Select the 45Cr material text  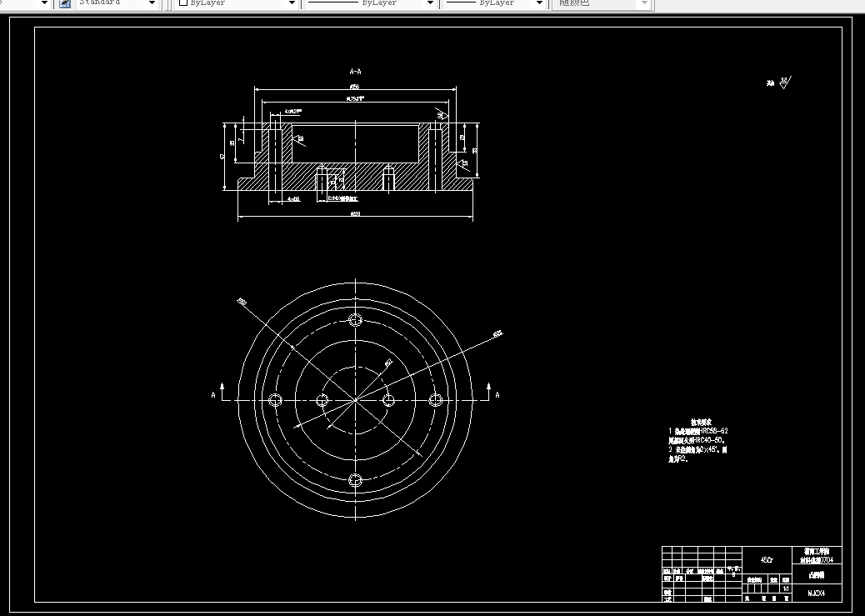coord(767,559)
